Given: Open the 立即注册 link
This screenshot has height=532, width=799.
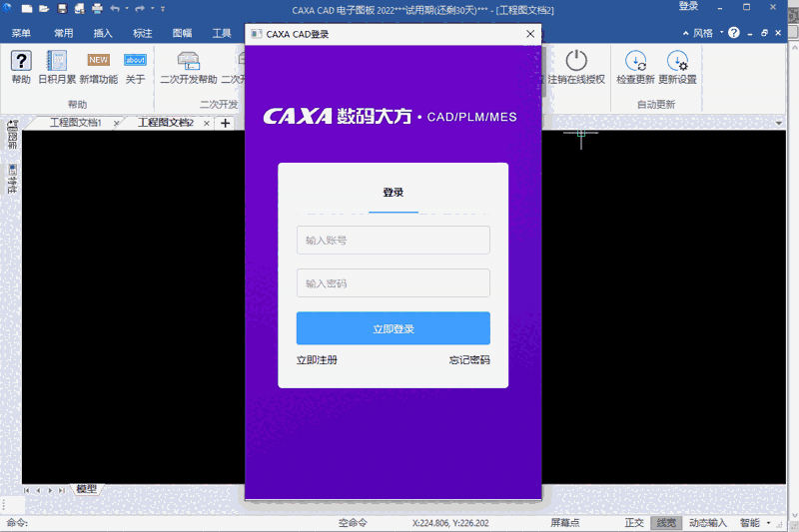Looking at the screenshot, I should pos(317,360).
